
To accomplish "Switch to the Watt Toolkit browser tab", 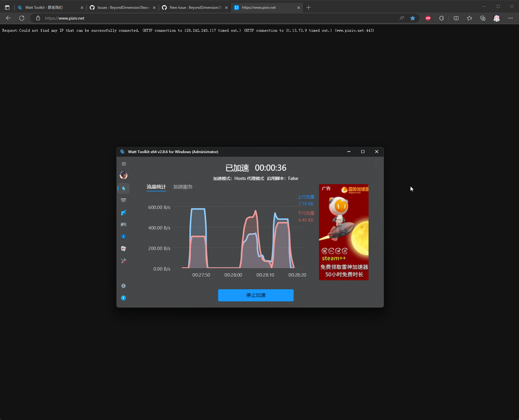I will 44,7.
